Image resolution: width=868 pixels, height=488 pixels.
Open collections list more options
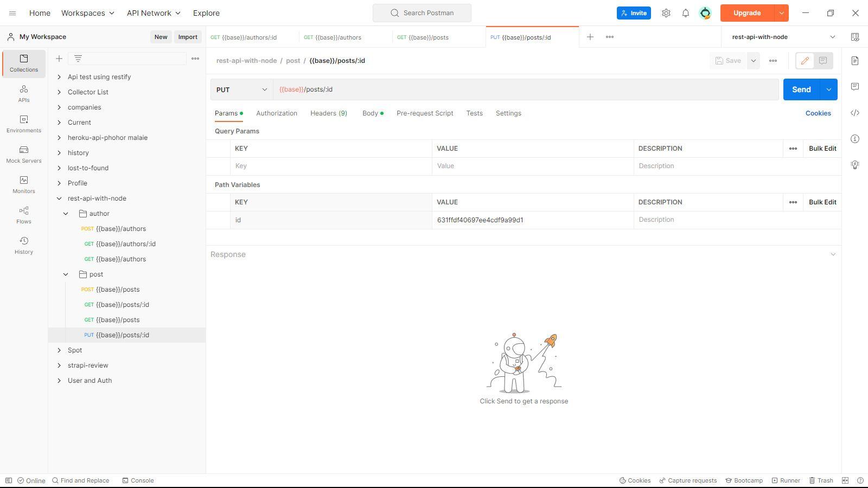point(195,59)
